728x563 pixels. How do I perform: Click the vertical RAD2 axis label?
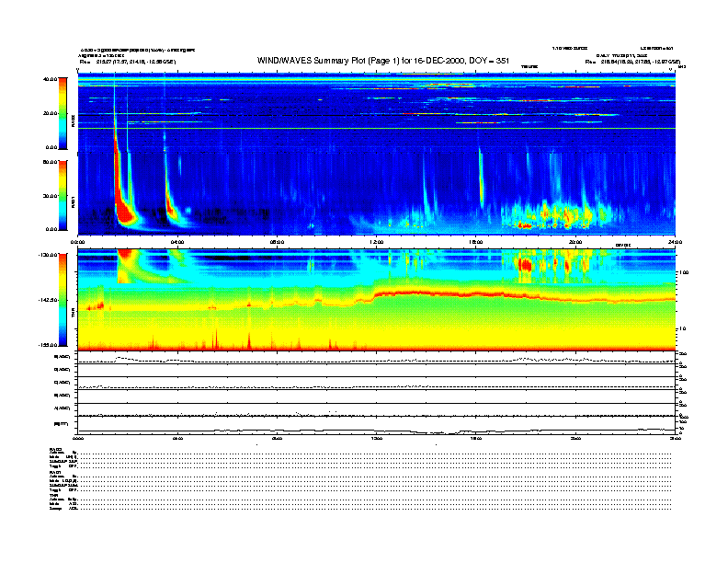tap(73, 121)
